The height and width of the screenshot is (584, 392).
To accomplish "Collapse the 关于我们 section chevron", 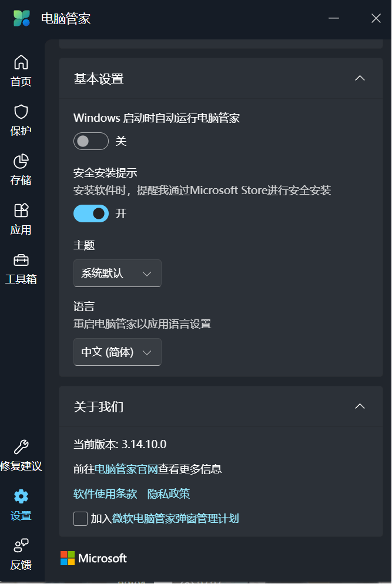I will (x=360, y=406).
